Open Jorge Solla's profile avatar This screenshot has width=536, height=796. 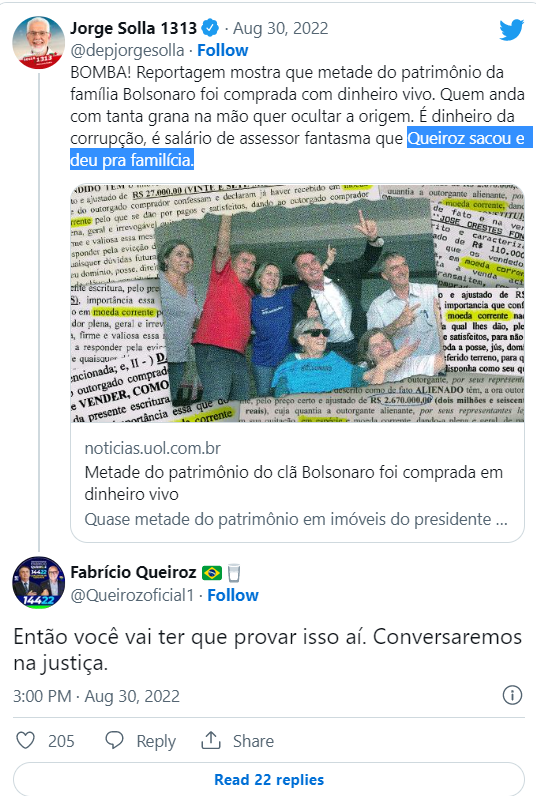pos(39,43)
